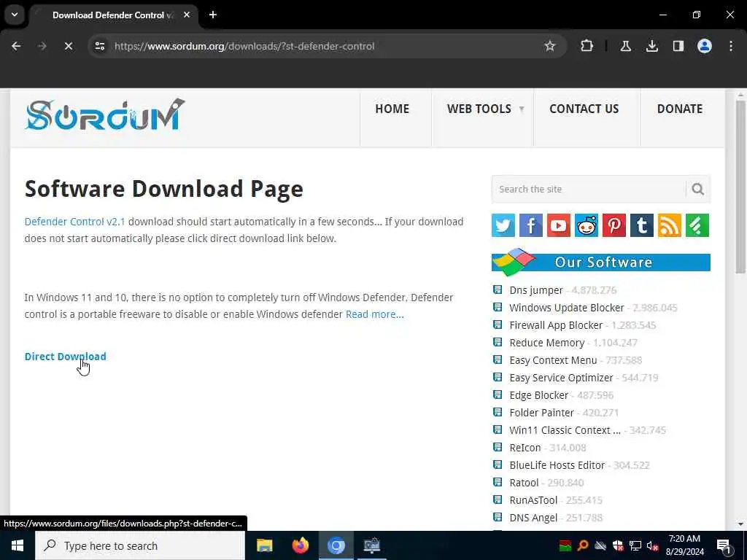Open the Edge Blocker link
747x560 pixels.
pos(539,395)
